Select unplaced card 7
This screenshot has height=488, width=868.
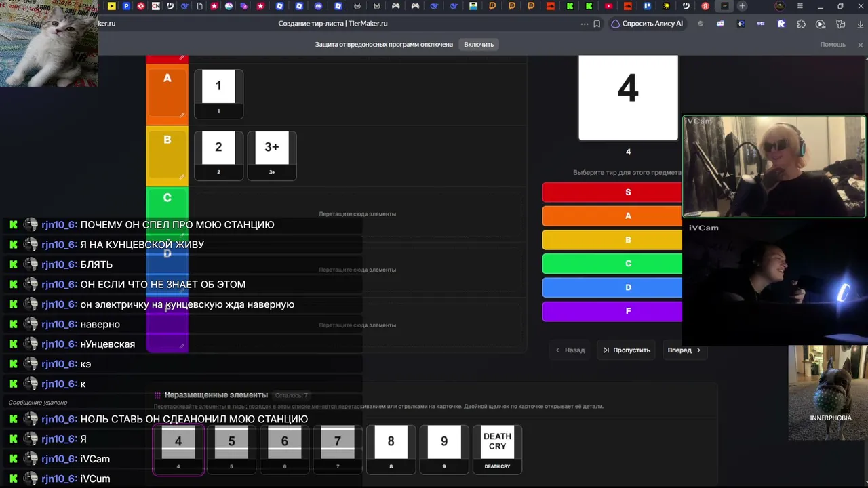[x=338, y=449]
